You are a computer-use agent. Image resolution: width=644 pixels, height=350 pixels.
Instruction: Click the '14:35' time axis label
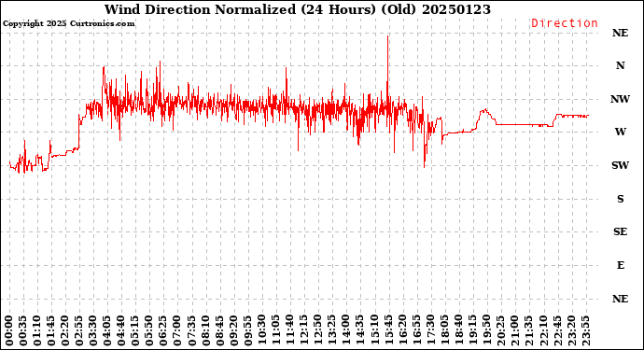pyautogui.click(x=360, y=330)
